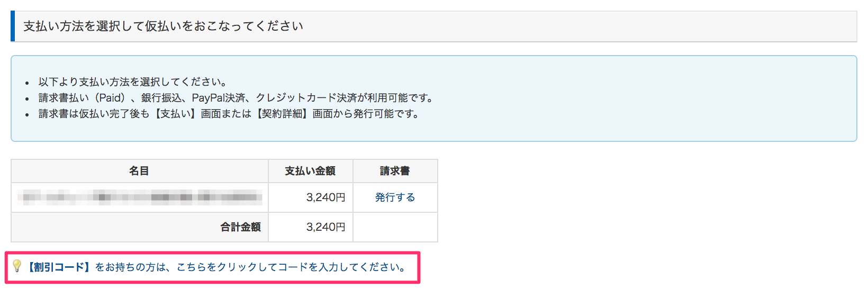Click the 名目 column header

click(139, 171)
